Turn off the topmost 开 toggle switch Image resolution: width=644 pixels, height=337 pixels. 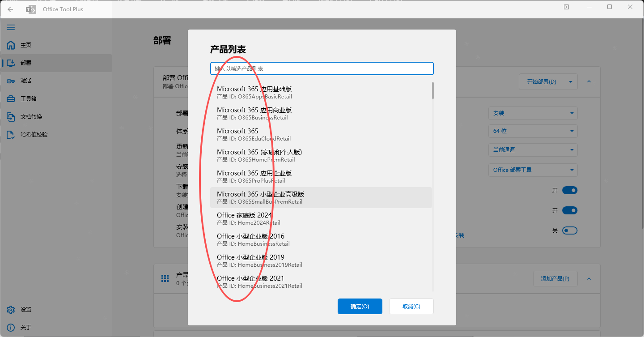(x=571, y=190)
